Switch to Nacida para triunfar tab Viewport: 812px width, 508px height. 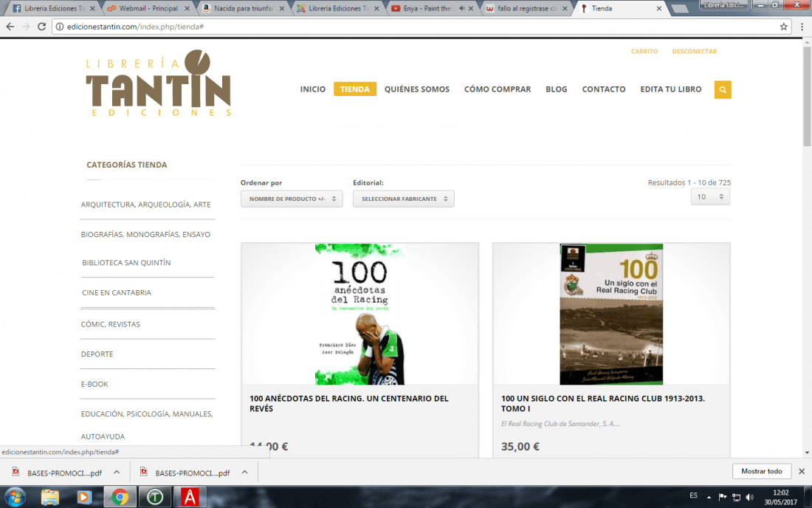244,8
